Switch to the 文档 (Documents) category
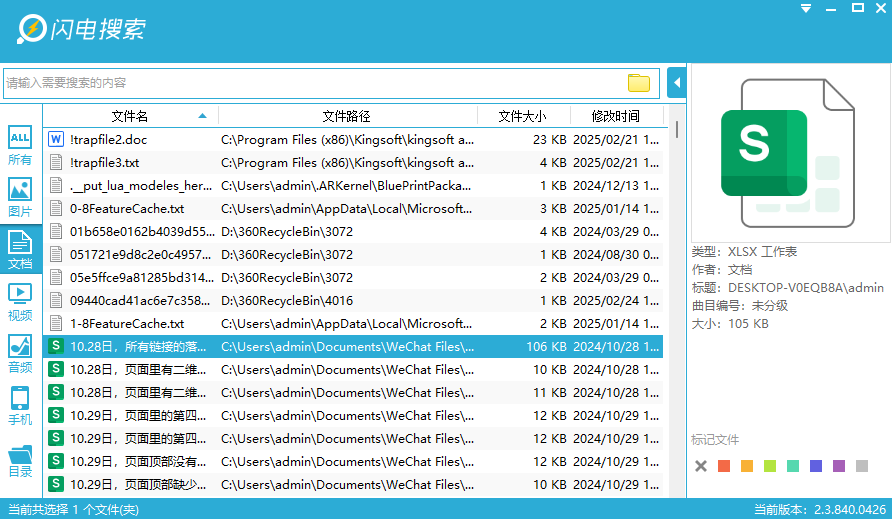The height and width of the screenshot is (519, 892). click(20, 249)
